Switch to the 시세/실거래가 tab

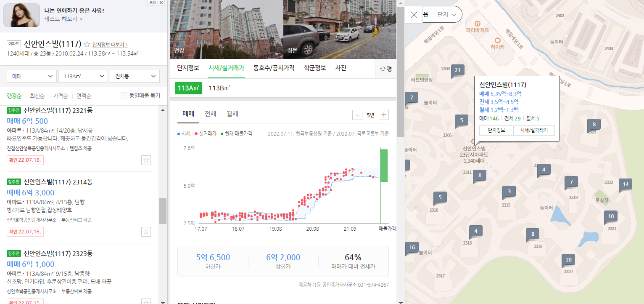pyautogui.click(x=226, y=68)
